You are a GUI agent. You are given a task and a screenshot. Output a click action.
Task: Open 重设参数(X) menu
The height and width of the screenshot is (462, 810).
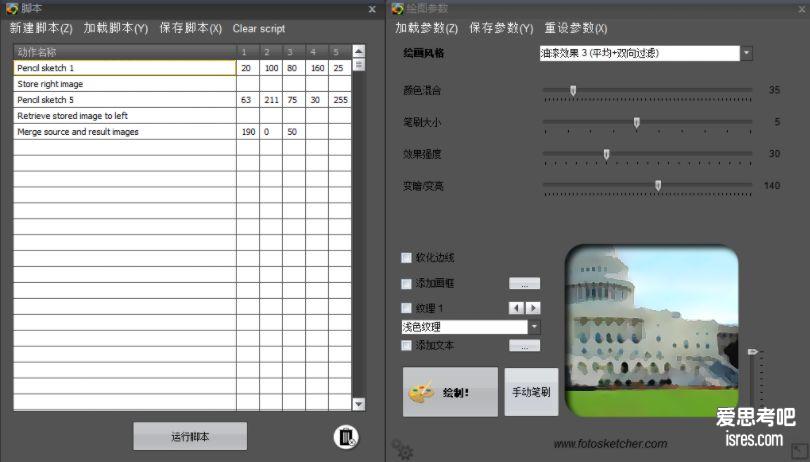click(576, 28)
